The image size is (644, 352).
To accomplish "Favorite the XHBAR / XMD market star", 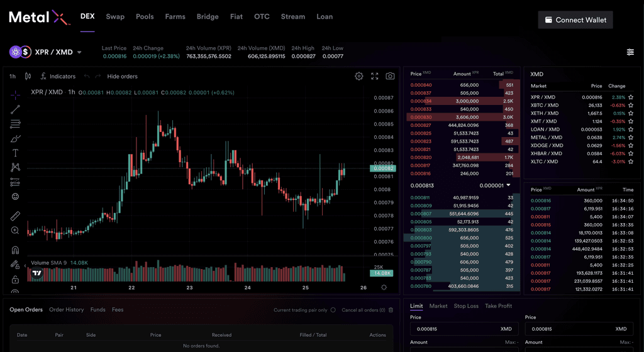I will pos(631,153).
